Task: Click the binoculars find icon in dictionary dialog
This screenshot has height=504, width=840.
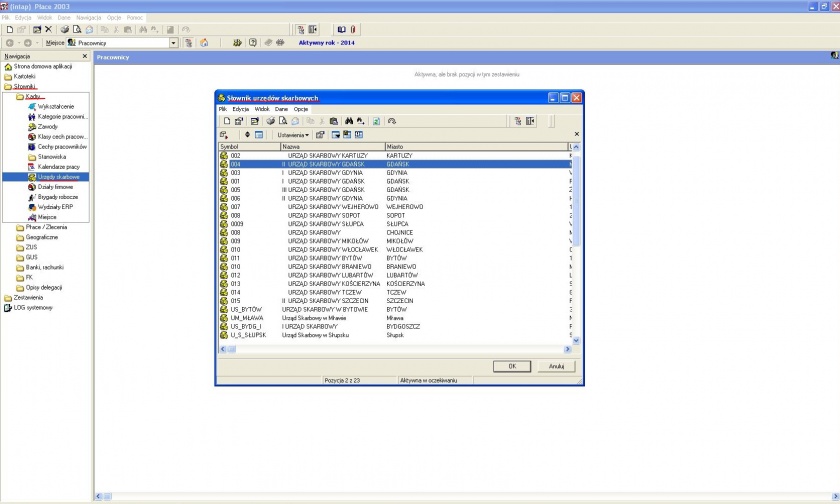Action: pyautogui.click(x=349, y=121)
